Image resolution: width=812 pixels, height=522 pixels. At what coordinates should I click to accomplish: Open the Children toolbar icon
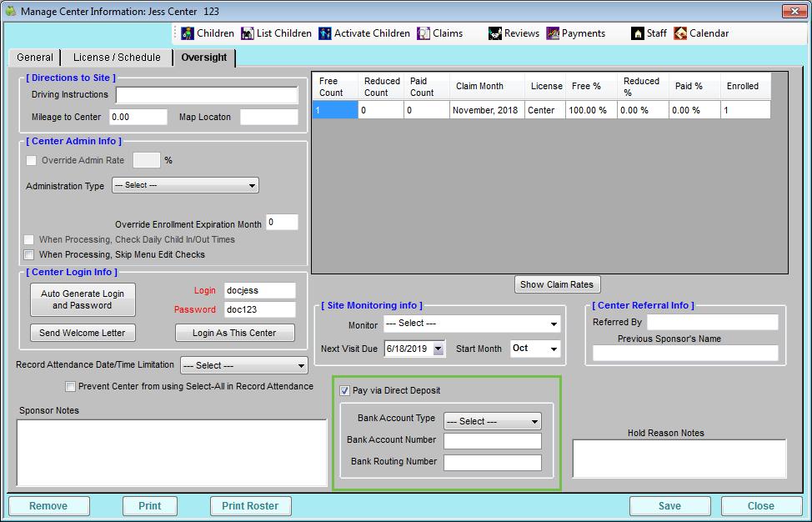(188, 33)
